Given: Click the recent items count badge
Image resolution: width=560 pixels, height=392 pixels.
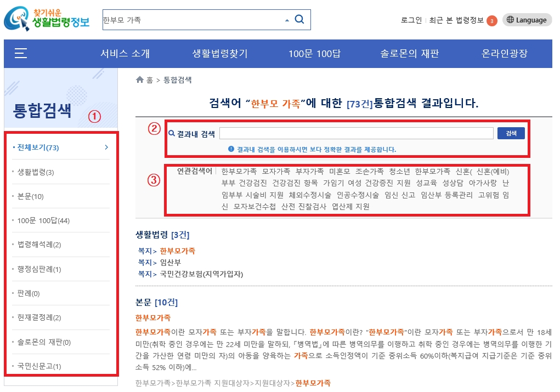Looking at the screenshot, I should 491,21.
